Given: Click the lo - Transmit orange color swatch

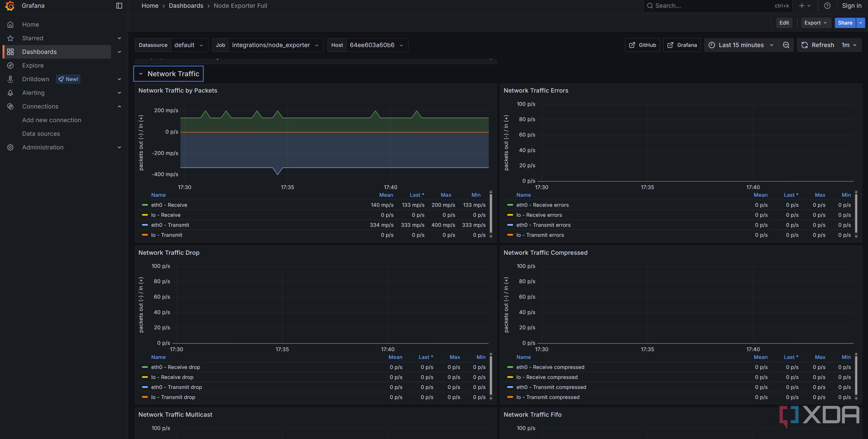Looking at the screenshot, I should click(145, 235).
